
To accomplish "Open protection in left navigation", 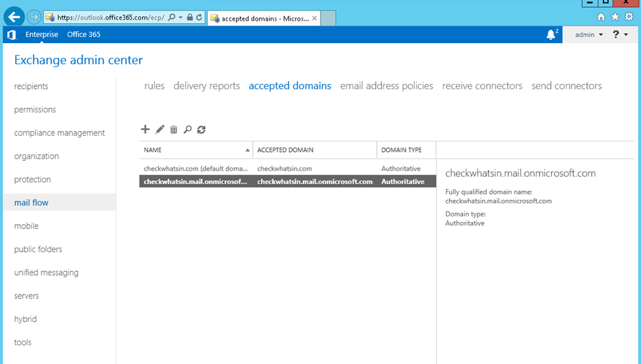I will (33, 179).
